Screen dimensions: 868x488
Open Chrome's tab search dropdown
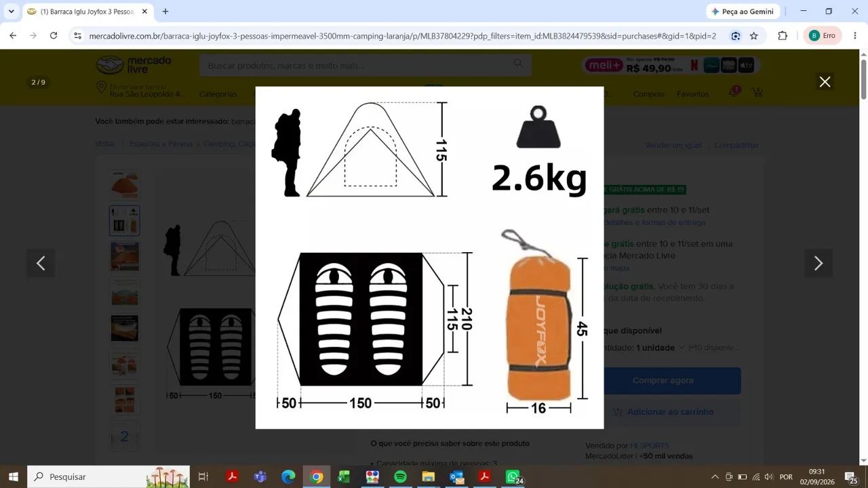point(12,12)
